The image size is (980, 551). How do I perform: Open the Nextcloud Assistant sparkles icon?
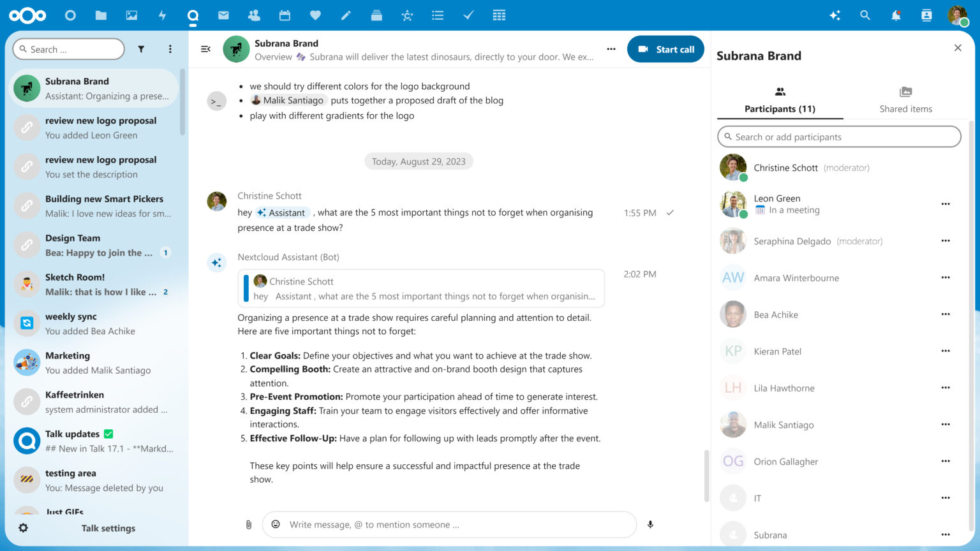pos(835,15)
